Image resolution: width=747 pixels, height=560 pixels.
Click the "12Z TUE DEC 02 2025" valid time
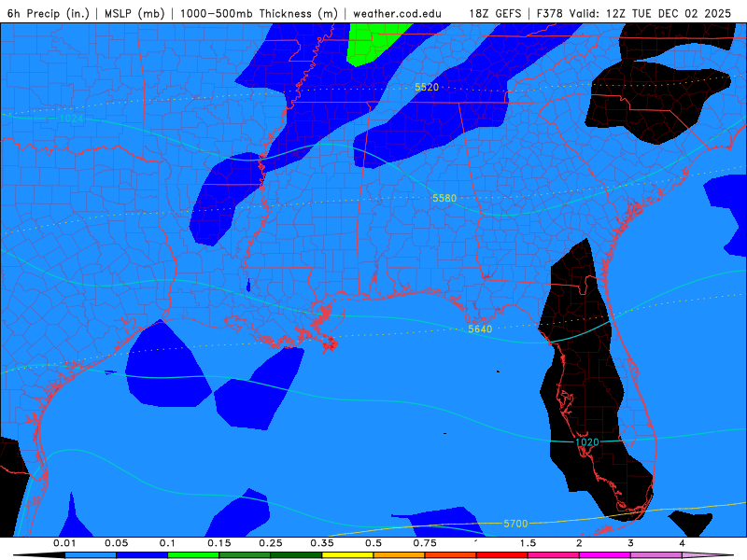point(669,13)
